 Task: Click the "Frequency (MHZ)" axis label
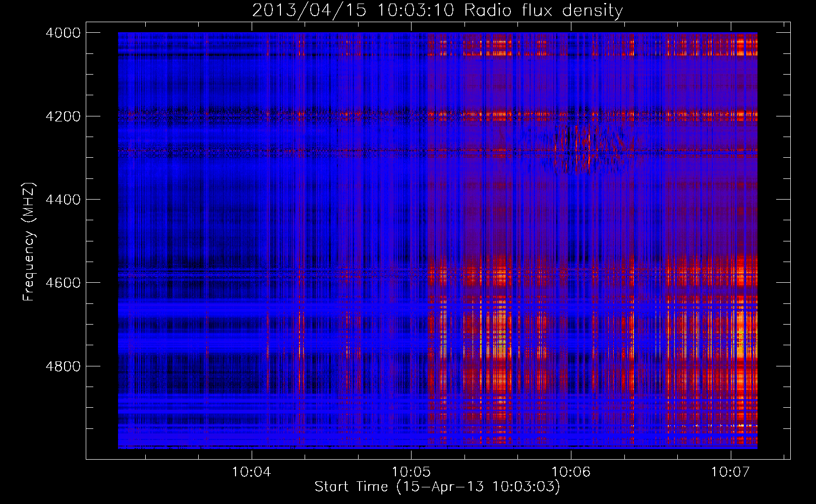[29, 242]
